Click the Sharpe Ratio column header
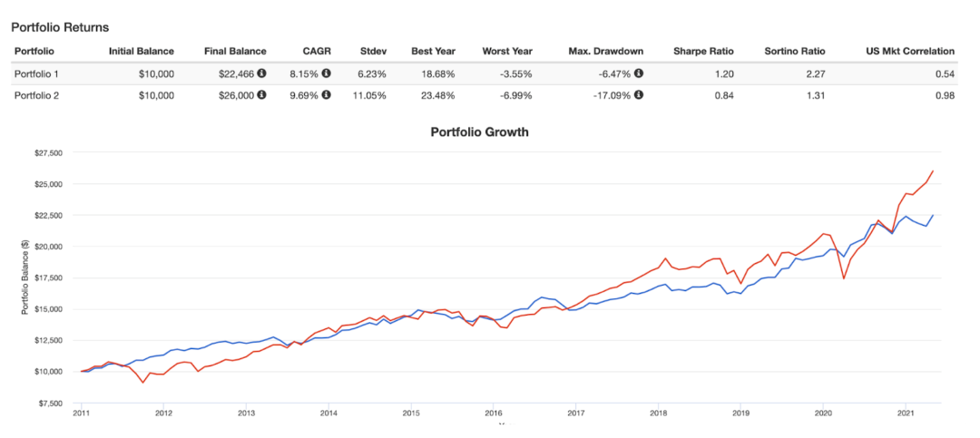This screenshot has width=980, height=438. click(x=704, y=51)
